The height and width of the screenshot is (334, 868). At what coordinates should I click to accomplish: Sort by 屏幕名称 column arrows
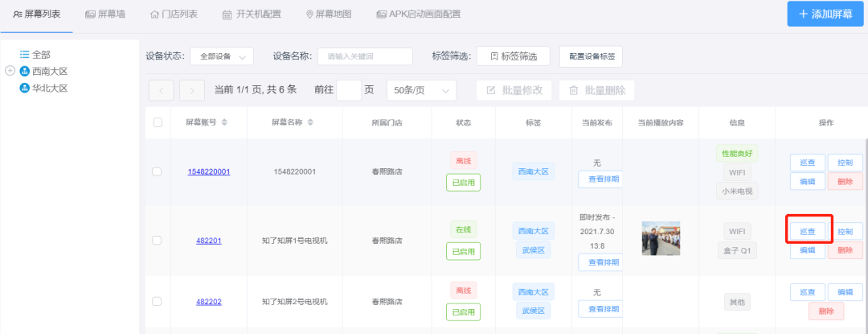310,122
